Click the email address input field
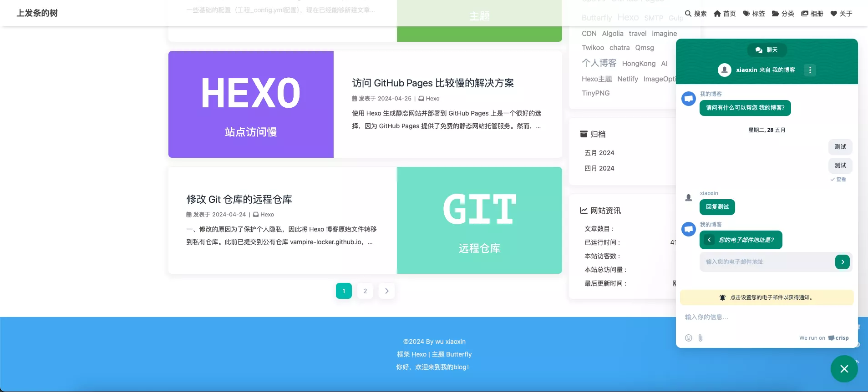Screen dimensions: 868x392 click(x=767, y=262)
